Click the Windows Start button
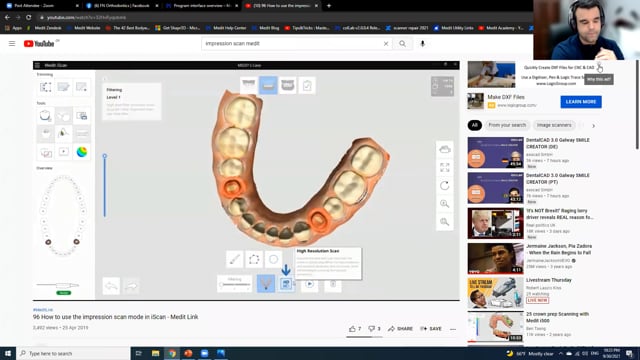This screenshot has width=640, height=360. (x=8, y=353)
